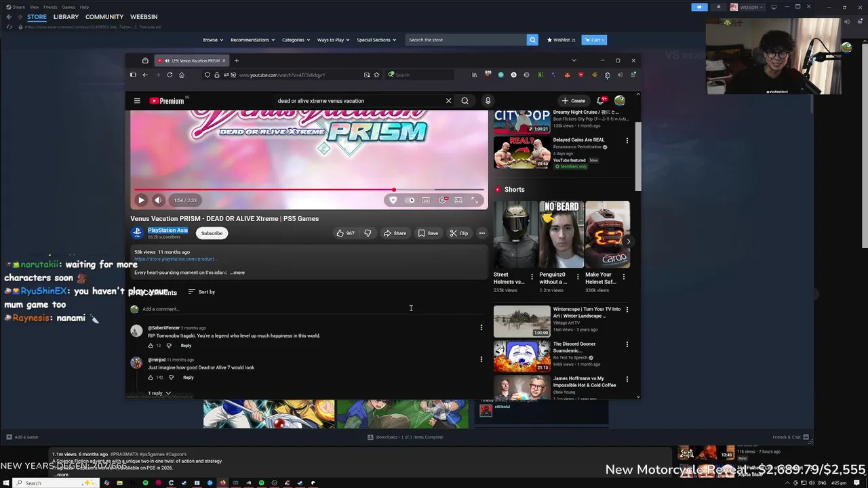Toggle YouTube autoplay switch in player
The height and width of the screenshot is (488, 868).
click(x=410, y=200)
